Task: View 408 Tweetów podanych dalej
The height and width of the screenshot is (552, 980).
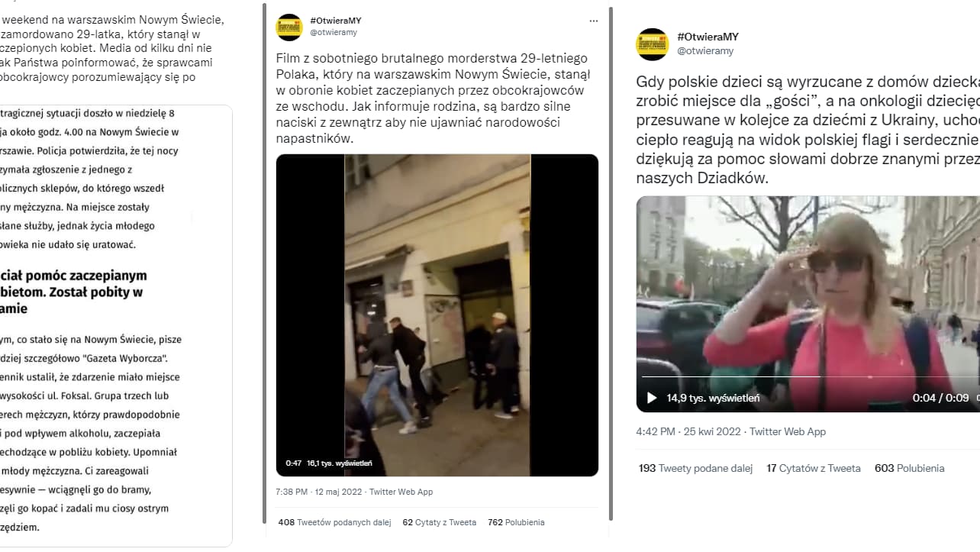Action: [334, 522]
